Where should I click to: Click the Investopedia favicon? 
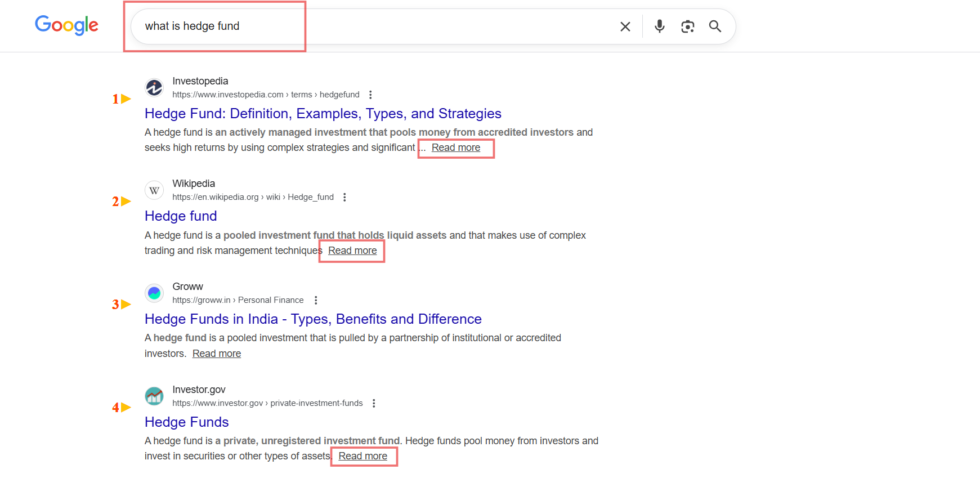[154, 88]
